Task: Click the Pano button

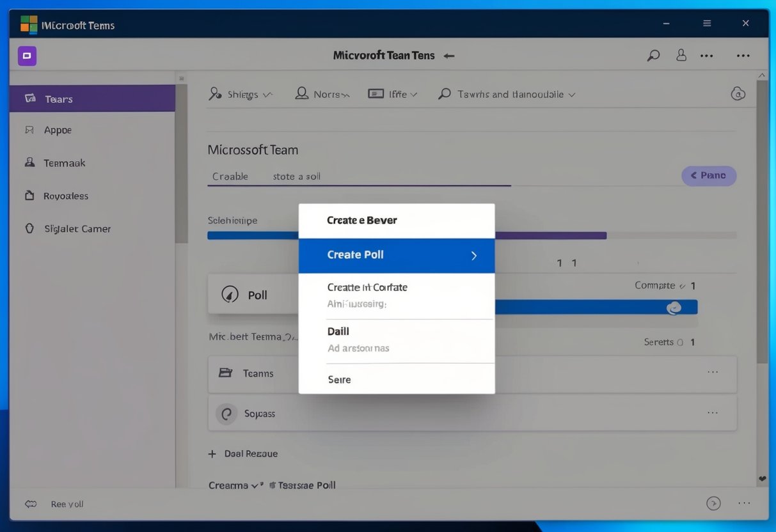Action: 708,175
